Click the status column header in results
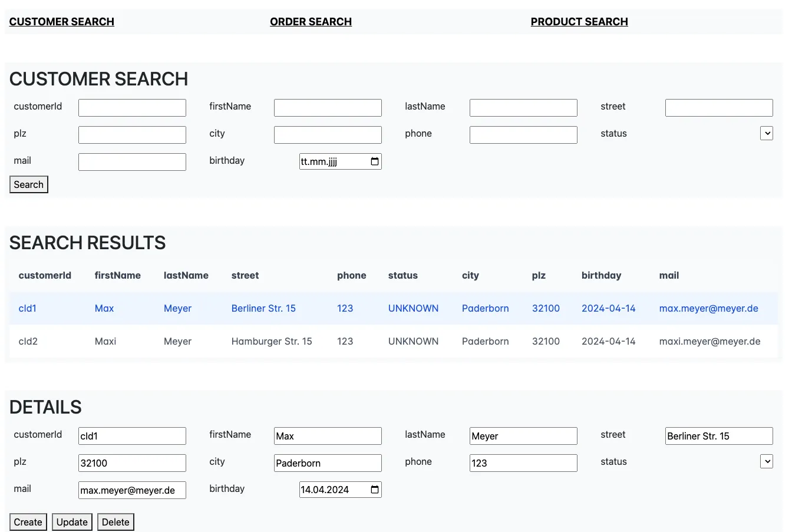This screenshot has width=802, height=532. pos(403,275)
